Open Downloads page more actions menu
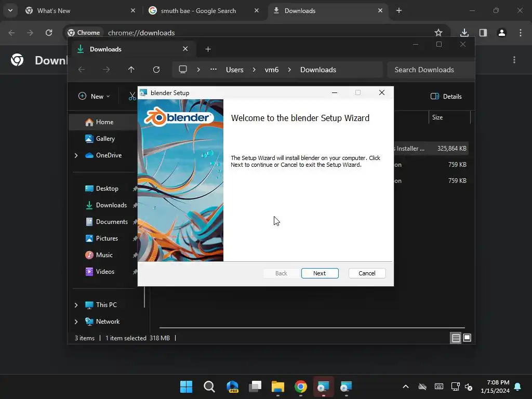Screen dimensions: 532x399 (x=514, y=60)
